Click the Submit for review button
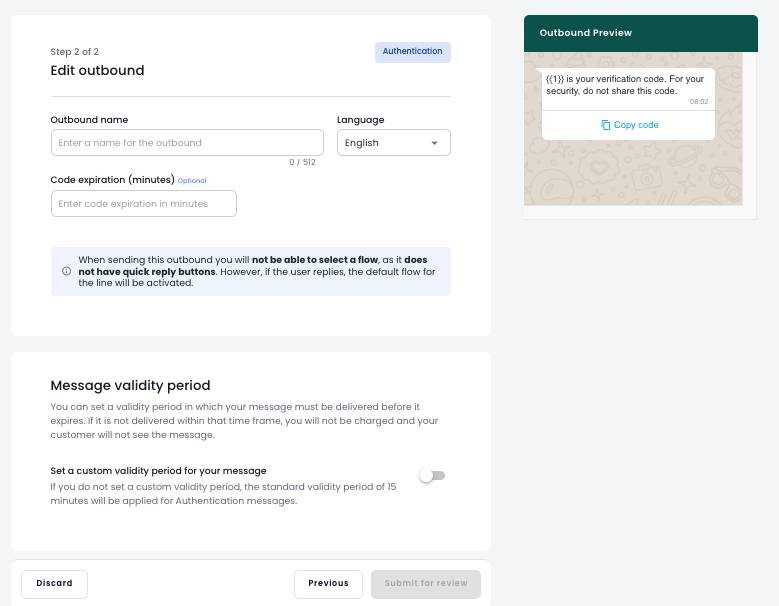This screenshot has height=606, width=779. pos(425,584)
